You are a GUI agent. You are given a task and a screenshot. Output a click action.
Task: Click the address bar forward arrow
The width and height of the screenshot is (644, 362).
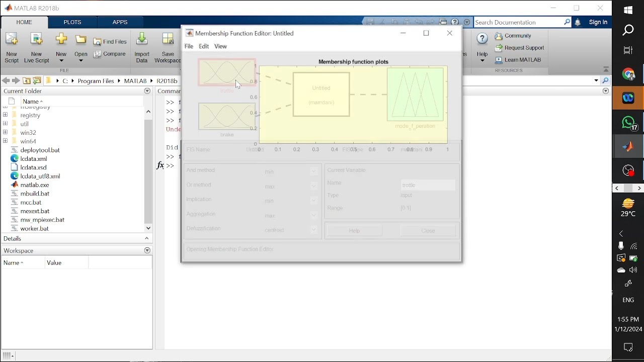tap(16, 80)
